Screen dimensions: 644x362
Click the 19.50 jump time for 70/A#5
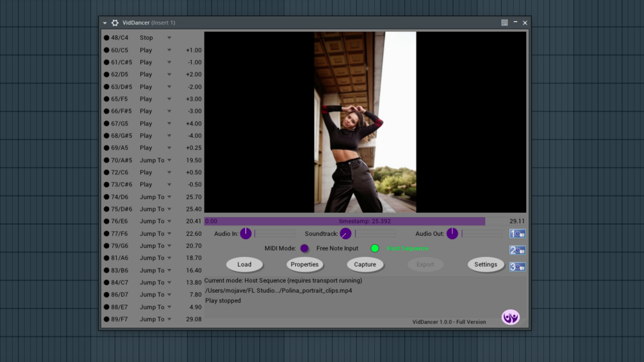pyautogui.click(x=194, y=160)
